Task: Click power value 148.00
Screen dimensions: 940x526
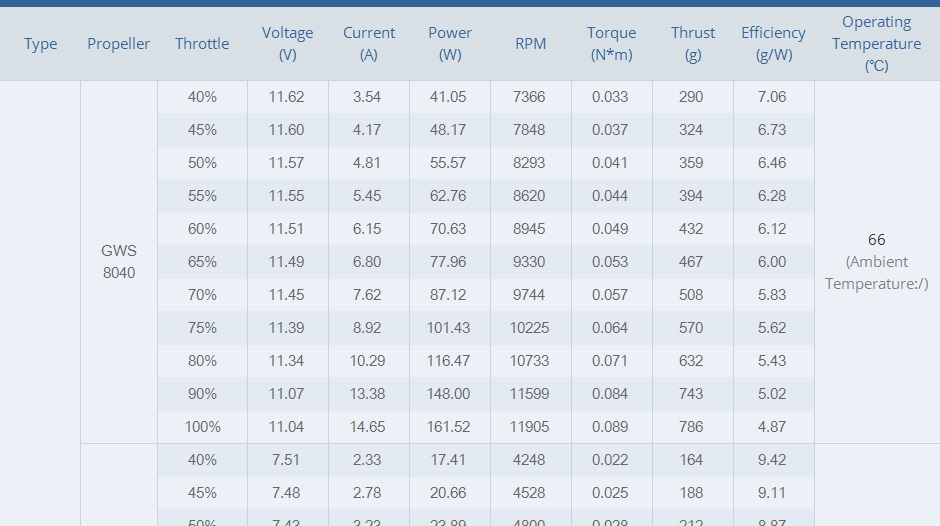Action: (x=448, y=394)
